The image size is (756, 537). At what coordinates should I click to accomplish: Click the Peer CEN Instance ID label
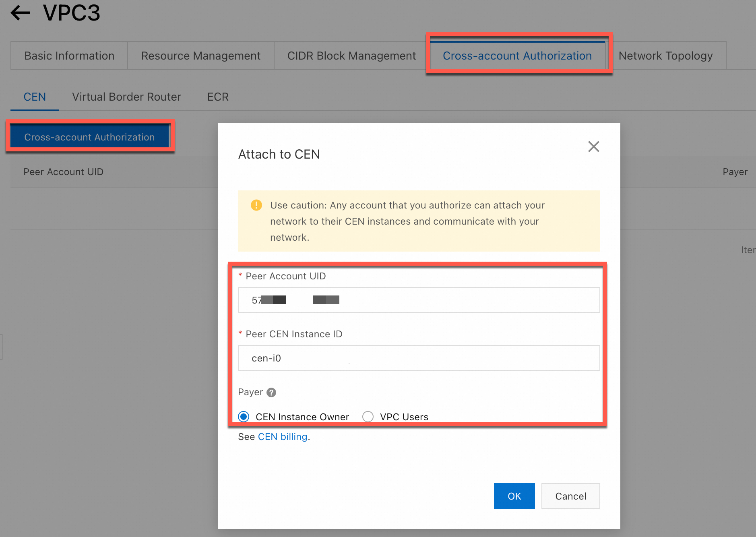[x=294, y=334]
